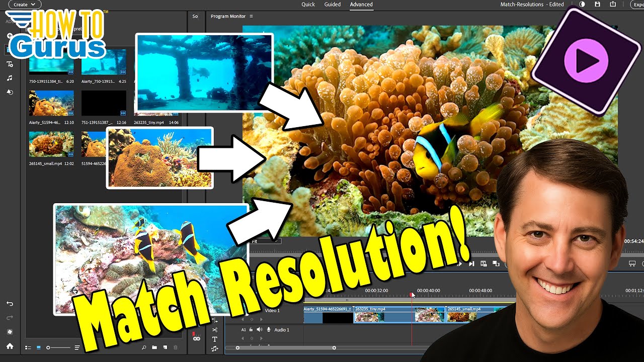Open the Music panel icon
The image size is (644, 362).
tap(10, 78)
